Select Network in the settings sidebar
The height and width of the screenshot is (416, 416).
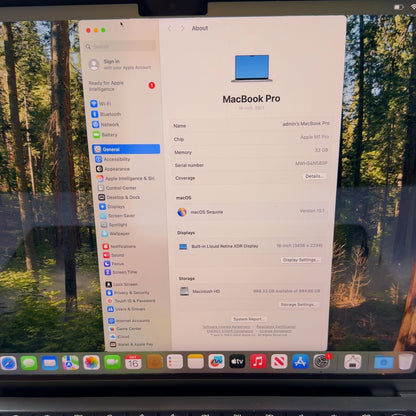tap(105, 124)
